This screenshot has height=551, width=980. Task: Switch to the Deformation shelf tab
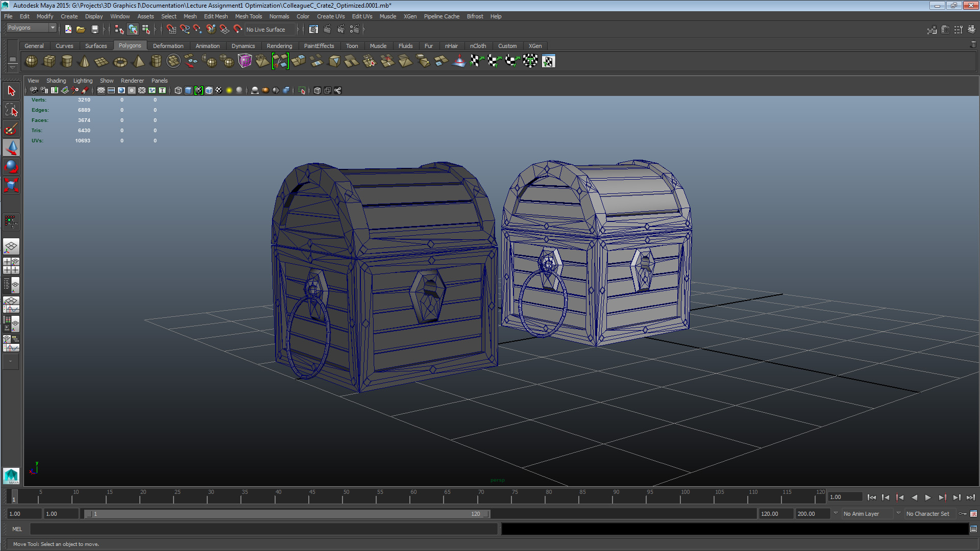[168, 46]
